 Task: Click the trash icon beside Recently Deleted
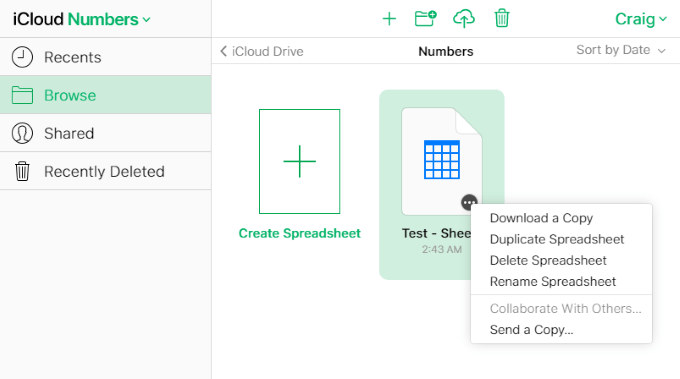pos(22,171)
